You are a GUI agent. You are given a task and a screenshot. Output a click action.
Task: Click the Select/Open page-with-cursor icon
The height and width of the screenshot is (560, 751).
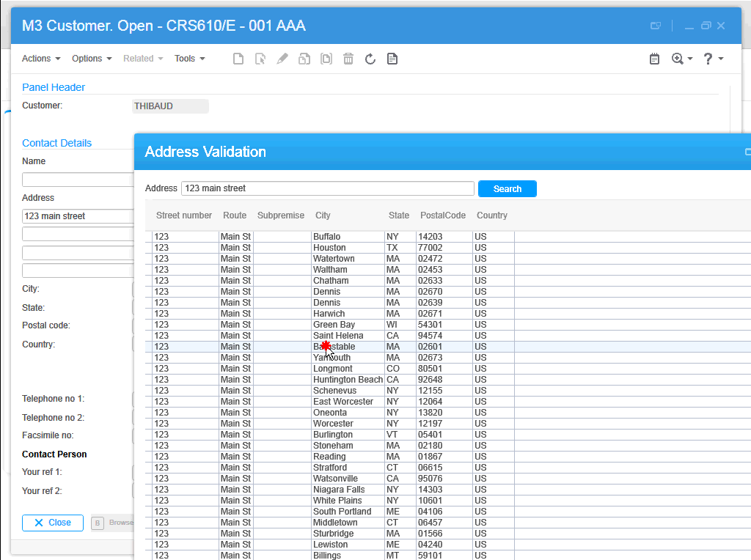tap(260, 59)
